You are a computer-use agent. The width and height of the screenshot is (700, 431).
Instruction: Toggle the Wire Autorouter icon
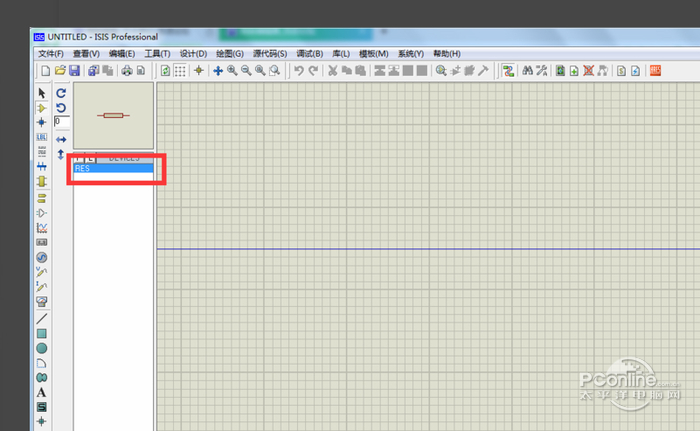point(508,71)
